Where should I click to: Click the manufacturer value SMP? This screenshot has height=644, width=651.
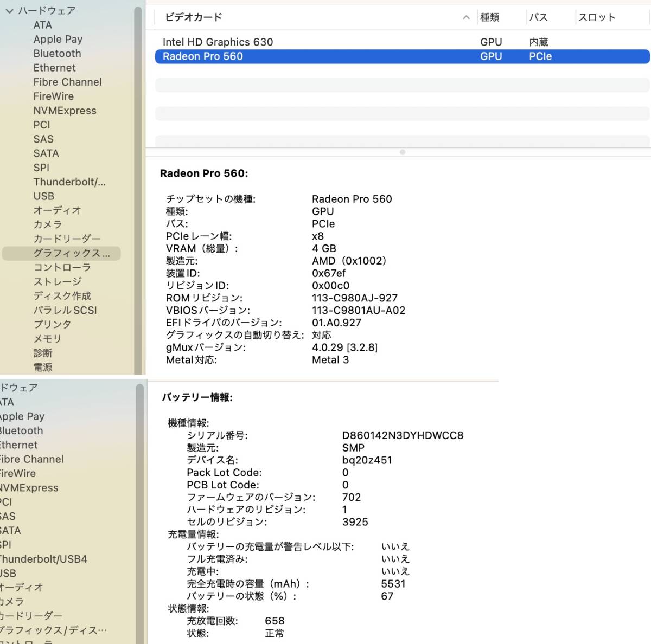[353, 448]
